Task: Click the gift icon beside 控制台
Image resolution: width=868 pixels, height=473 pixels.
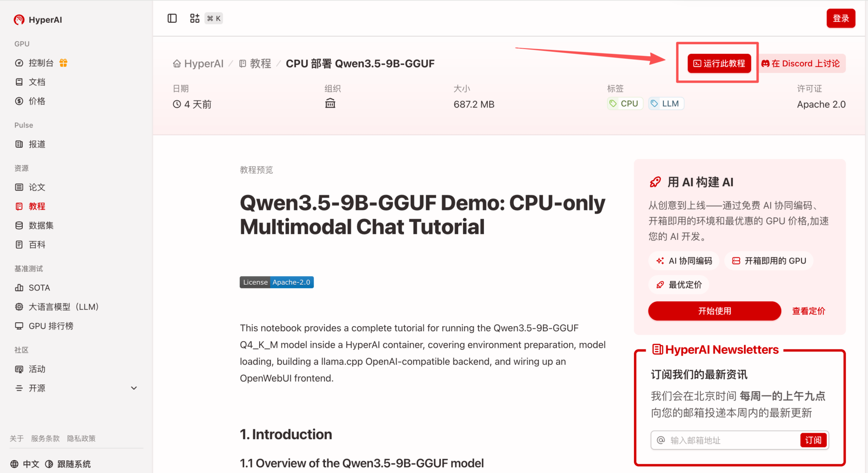Action: [64, 63]
